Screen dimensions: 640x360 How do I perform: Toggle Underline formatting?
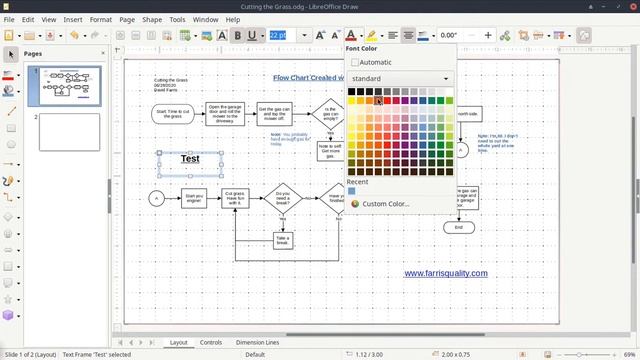pyautogui.click(x=252, y=36)
